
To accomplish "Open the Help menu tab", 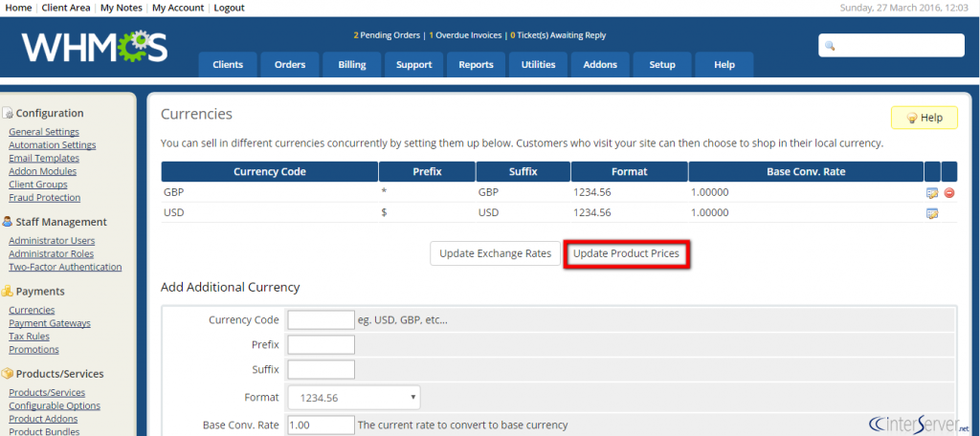I will [724, 65].
